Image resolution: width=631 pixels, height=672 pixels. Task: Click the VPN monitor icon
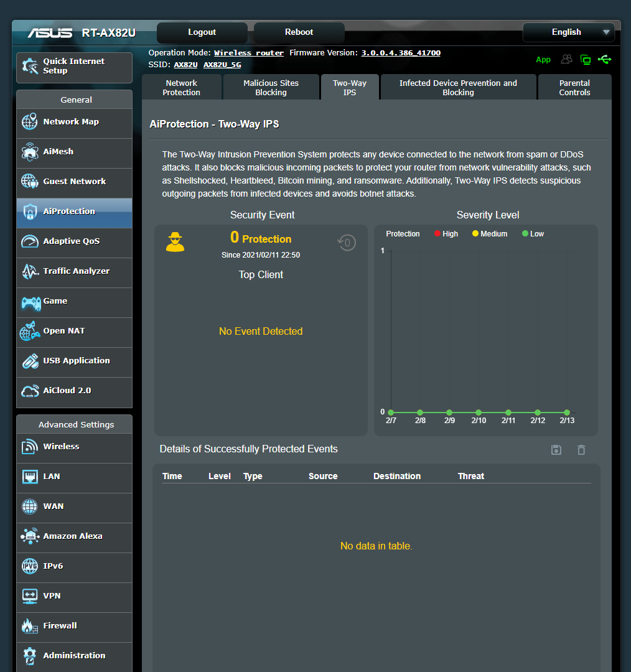point(30,596)
